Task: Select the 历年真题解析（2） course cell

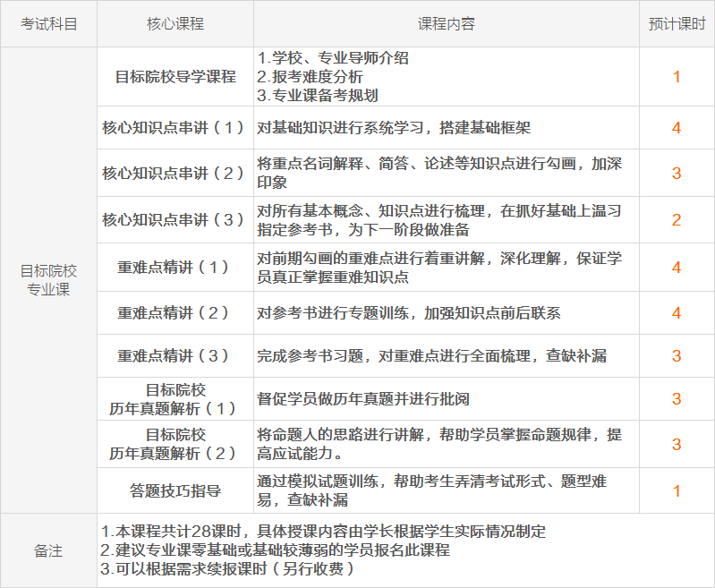Action: coord(175,444)
